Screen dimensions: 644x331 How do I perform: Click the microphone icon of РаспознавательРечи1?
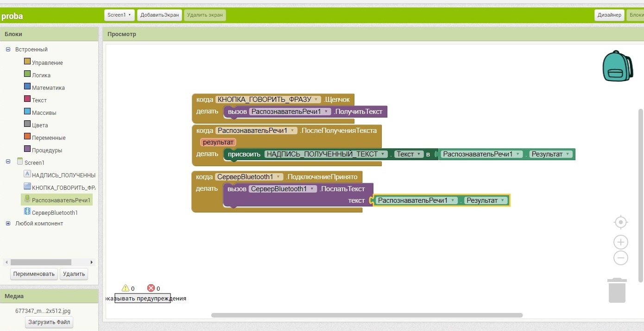tap(27, 199)
